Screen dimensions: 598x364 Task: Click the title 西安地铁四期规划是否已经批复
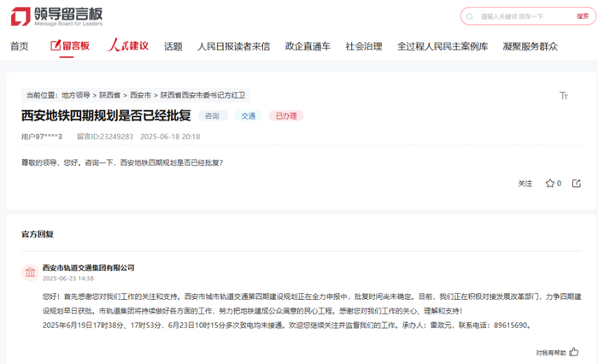click(106, 115)
